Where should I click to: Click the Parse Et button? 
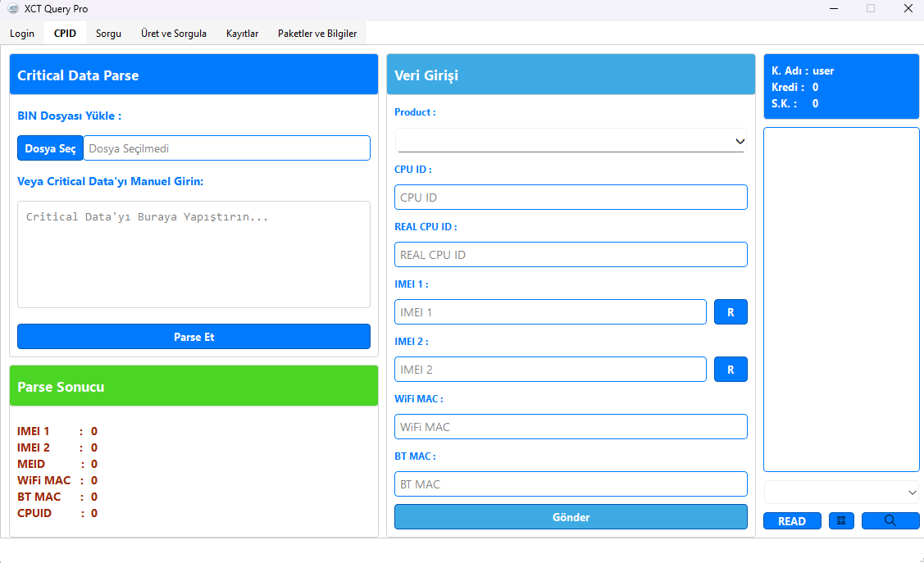click(193, 337)
